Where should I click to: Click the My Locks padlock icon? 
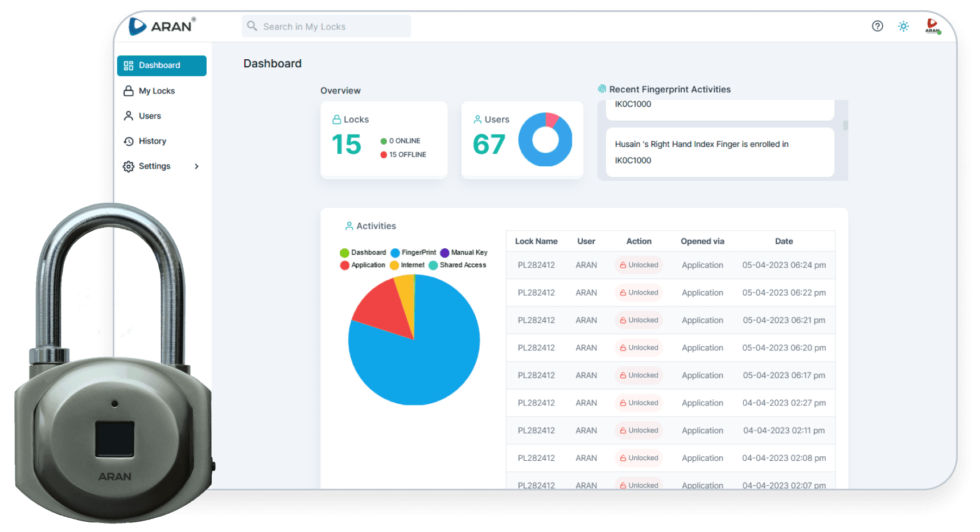click(129, 91)
